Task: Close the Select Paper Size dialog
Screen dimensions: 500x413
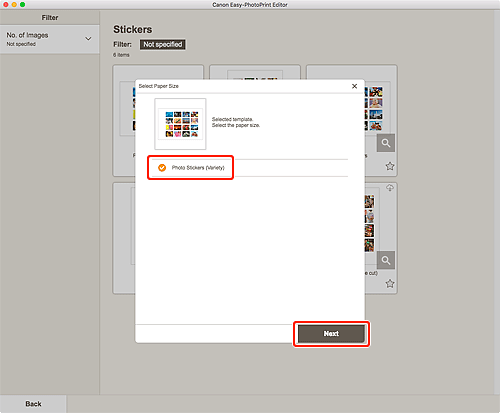Action: point(354,86)
